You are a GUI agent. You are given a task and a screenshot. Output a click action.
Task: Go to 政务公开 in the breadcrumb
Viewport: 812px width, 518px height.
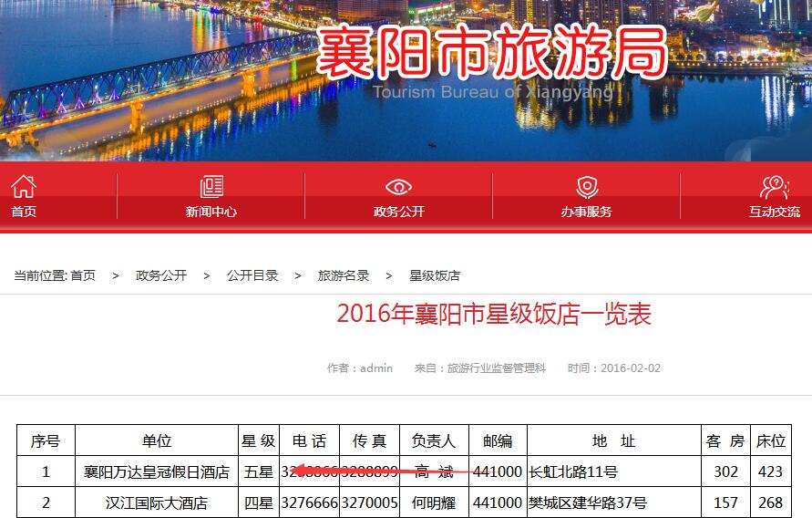[161, 275]
